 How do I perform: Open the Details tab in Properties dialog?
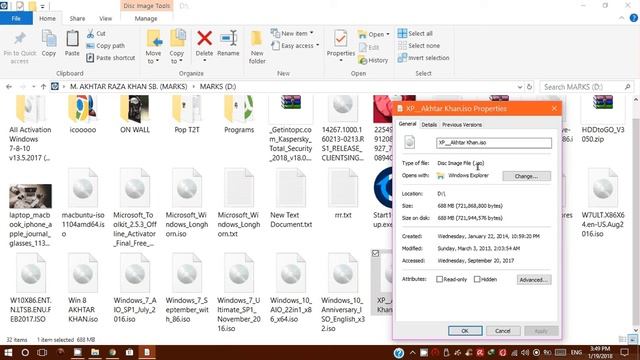(429, 124)
